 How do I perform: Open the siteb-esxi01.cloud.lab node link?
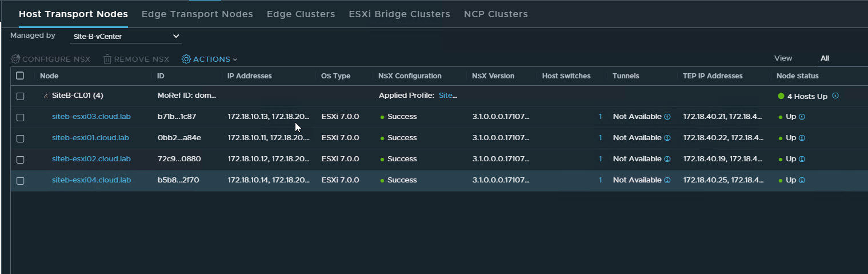click(x=90, y=138)
